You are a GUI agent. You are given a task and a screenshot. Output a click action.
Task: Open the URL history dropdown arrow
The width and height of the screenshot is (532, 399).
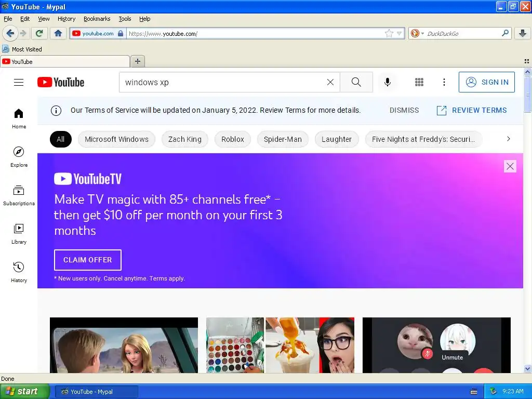(x=400, y=33)
